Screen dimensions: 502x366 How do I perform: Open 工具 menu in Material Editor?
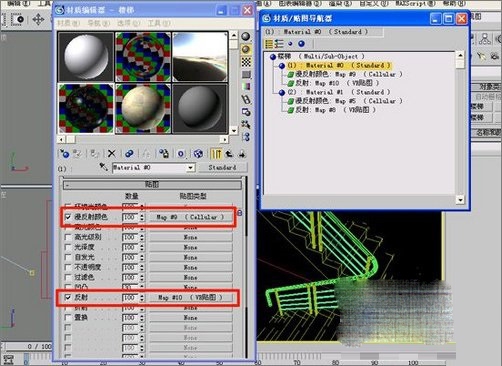159,23
